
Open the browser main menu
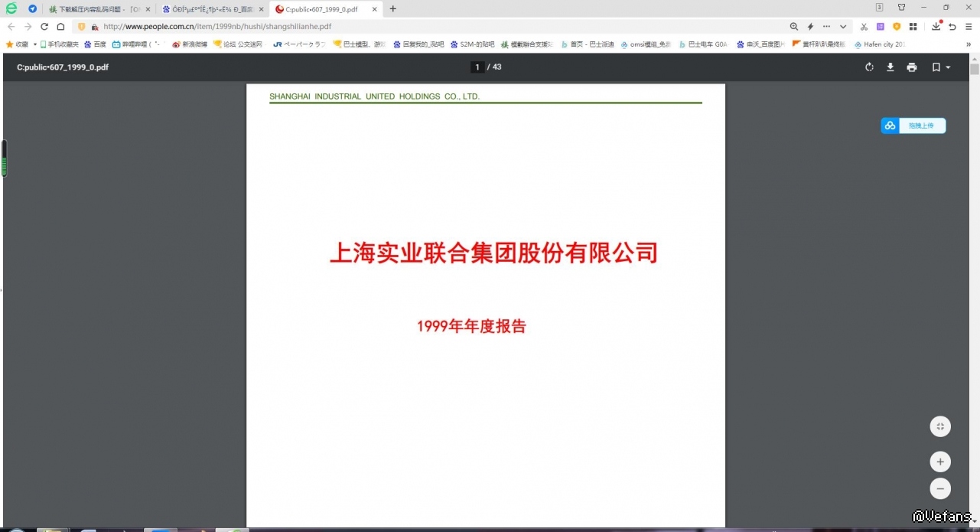[x=969, y=27]
